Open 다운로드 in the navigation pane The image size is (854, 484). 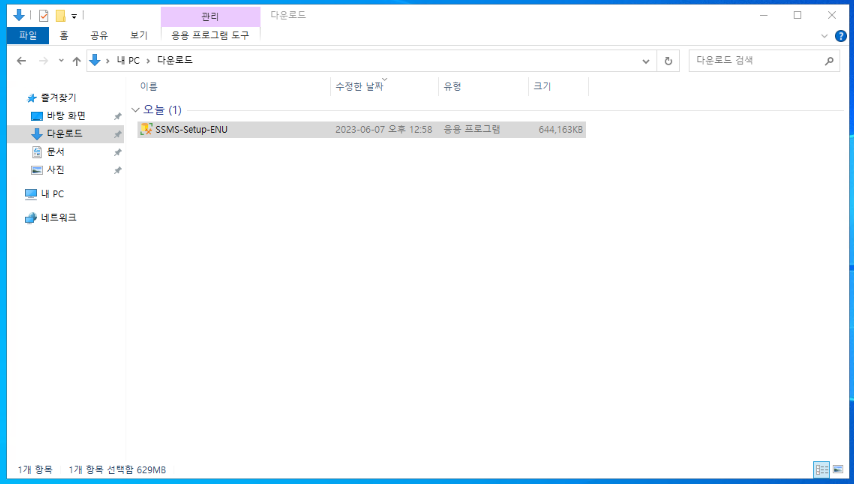64,134
